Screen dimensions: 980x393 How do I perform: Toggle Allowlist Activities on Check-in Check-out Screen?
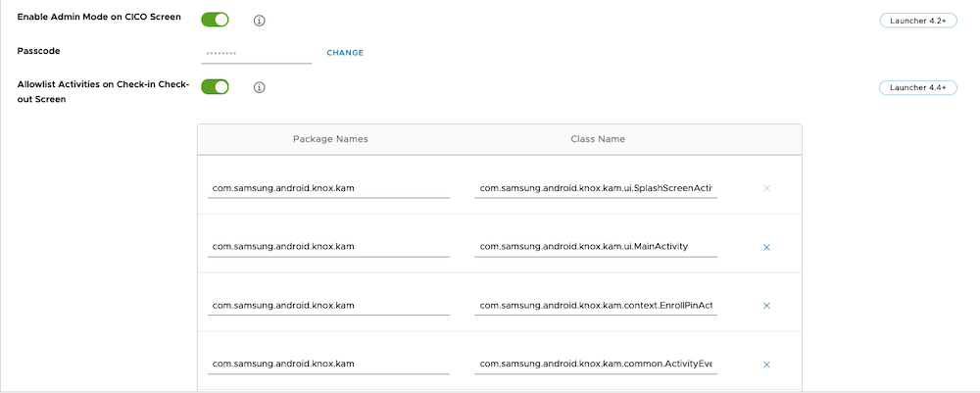[215, 87]
